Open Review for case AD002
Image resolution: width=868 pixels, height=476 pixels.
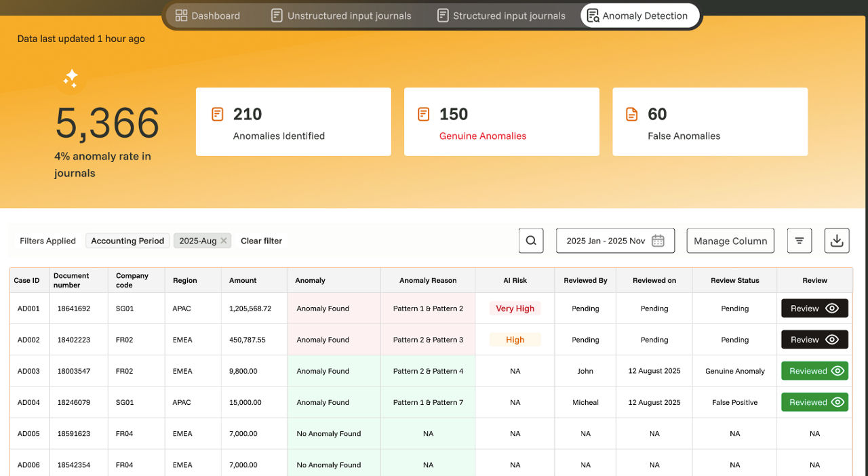click(814, 340)
